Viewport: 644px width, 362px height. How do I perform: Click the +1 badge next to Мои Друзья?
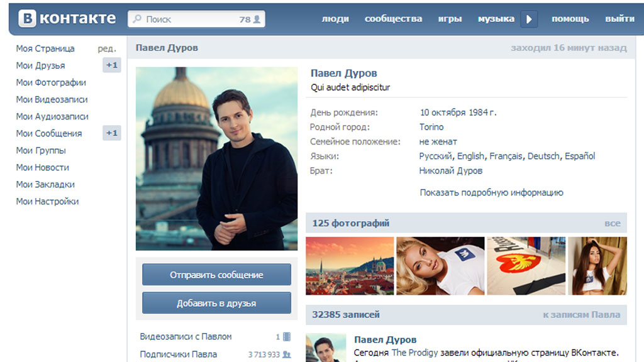pyautogui.click(x=112, y=65)
